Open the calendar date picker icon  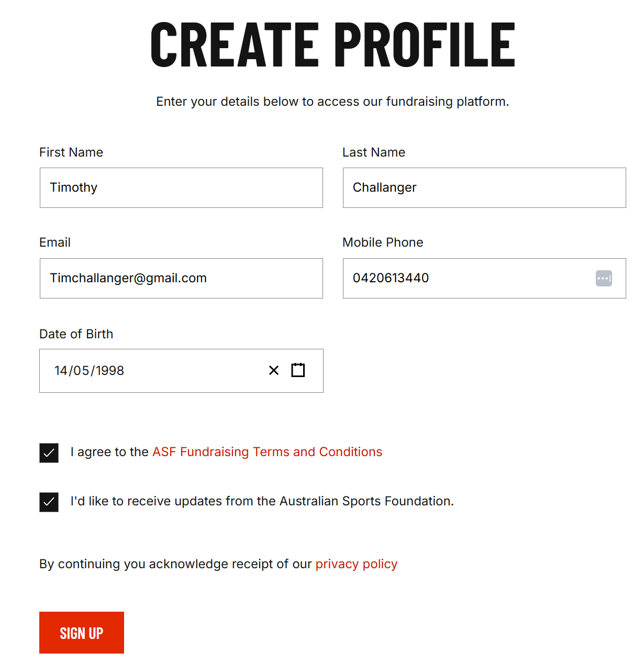298,370
